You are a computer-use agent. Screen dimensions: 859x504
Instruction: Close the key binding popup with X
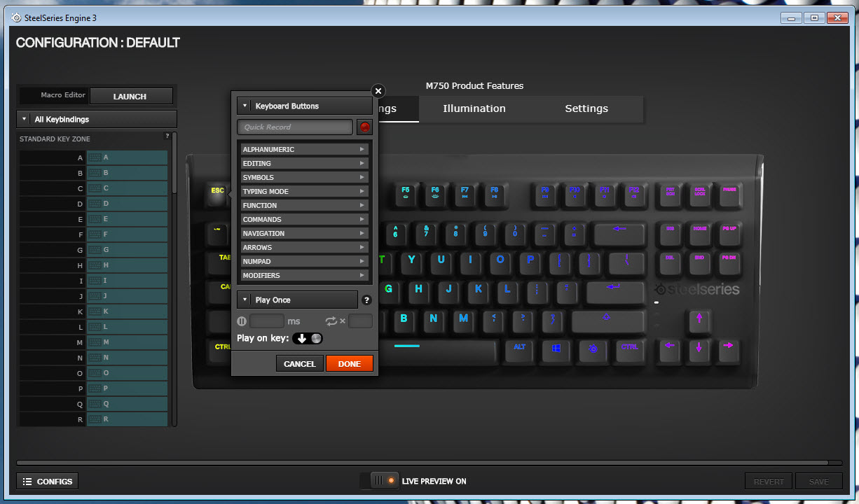pyautogui.click(x=378, y=91)
